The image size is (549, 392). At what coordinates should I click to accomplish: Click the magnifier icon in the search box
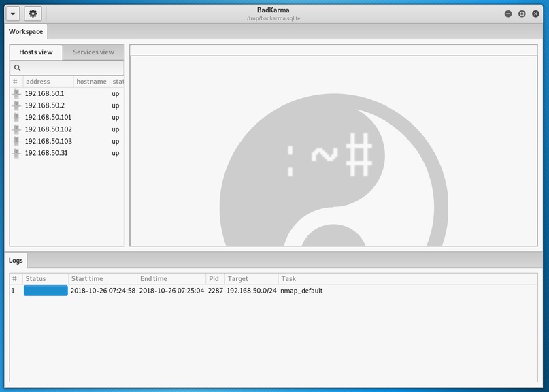pos(18,68)
